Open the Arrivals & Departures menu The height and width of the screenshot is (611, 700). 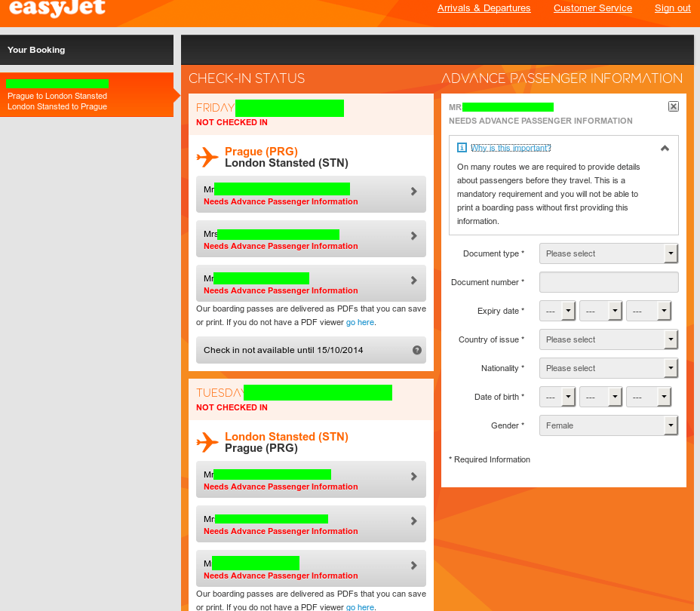coord(484,8)
